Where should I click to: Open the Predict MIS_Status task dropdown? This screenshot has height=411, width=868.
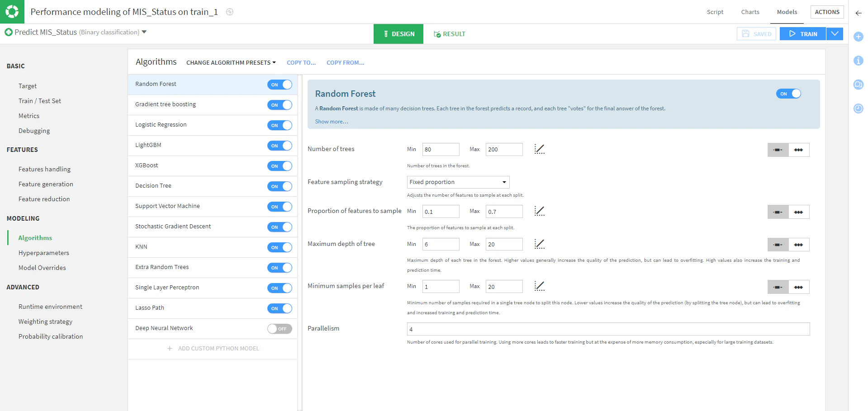76,32
